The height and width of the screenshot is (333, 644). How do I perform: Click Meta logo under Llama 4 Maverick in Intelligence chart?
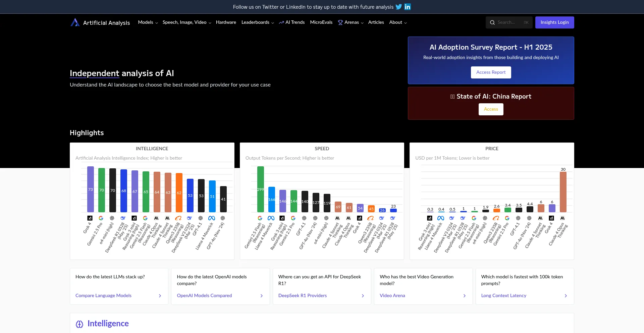(x=212, y=218)
